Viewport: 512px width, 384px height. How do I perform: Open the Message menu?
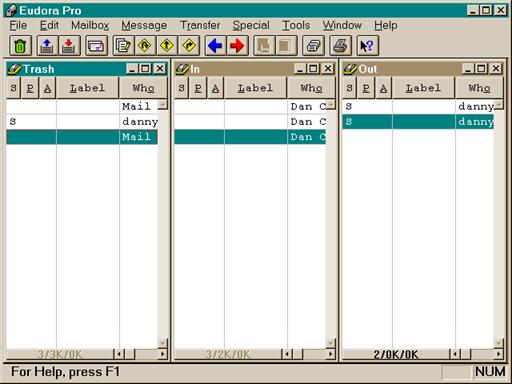144,25
